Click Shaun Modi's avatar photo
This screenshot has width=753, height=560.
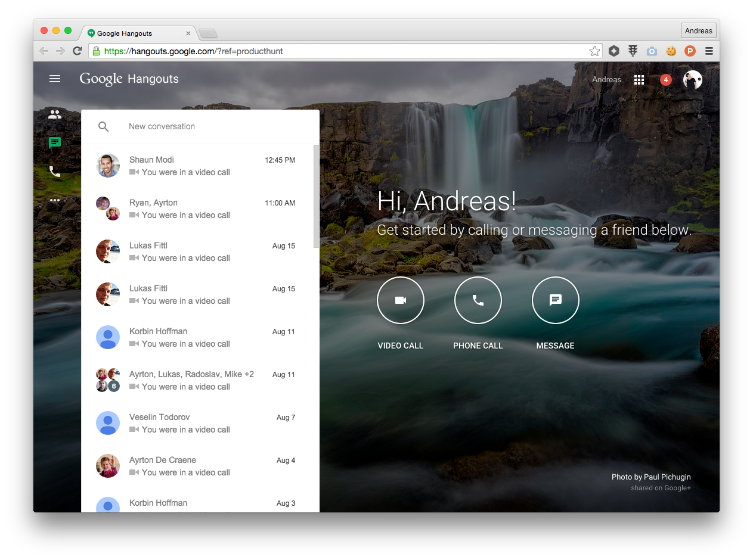click(108, 166)
